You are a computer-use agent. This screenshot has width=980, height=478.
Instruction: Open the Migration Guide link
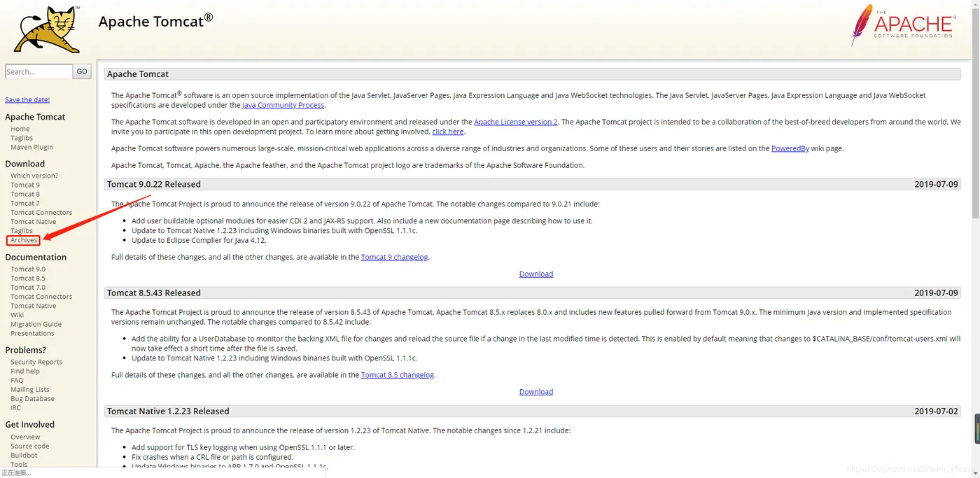pos(36,324)
